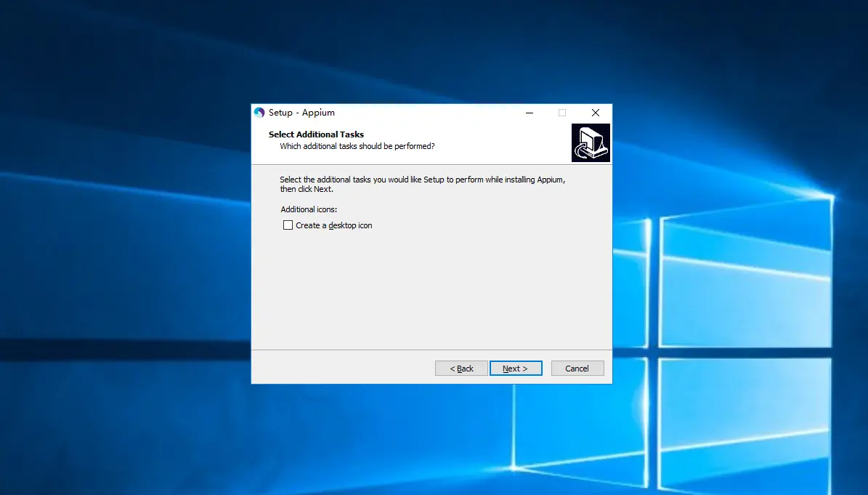Click the 'Setup - Appium' window title
The image size is (868, 495).
tap(301, 113)
